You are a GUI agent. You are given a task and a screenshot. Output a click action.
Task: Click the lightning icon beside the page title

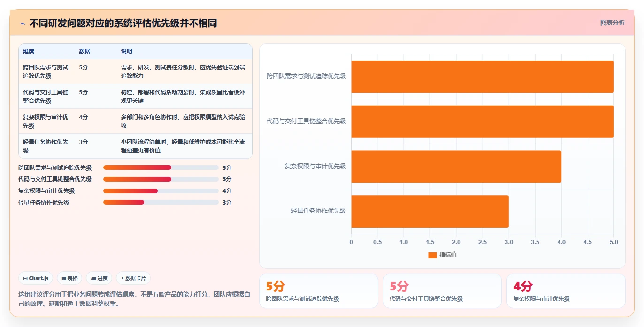22,23
